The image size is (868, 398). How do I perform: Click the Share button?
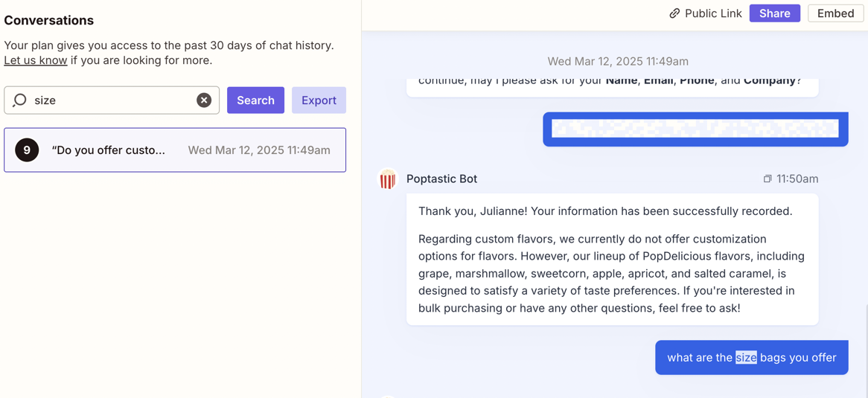(774, 13)
